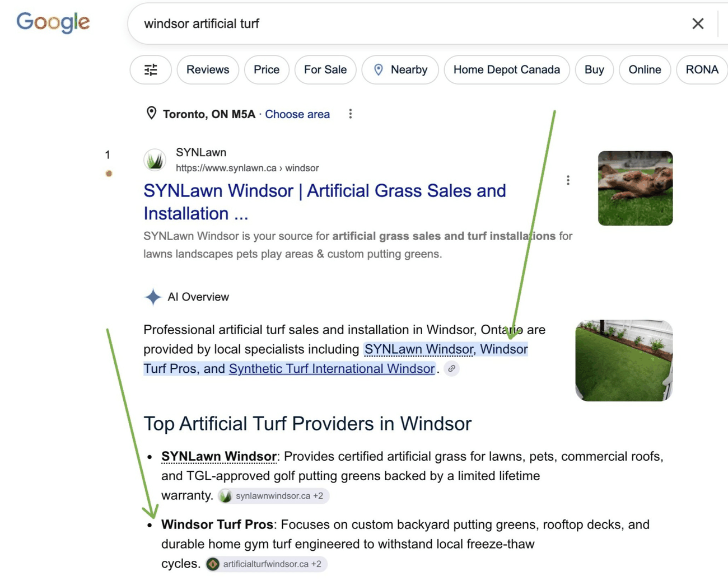Select the For Sale filter chip
728x581 pixels.
pos(325,70)
